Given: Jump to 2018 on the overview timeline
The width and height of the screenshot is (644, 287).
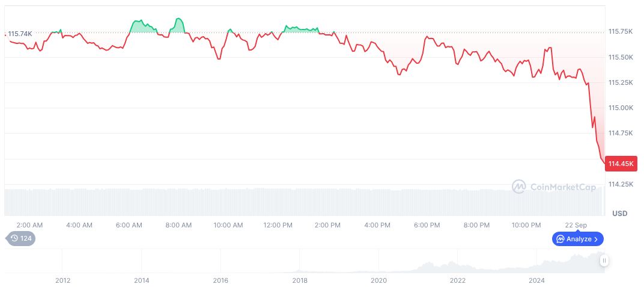Looking at the screenshot, I should tap(300, 280).
